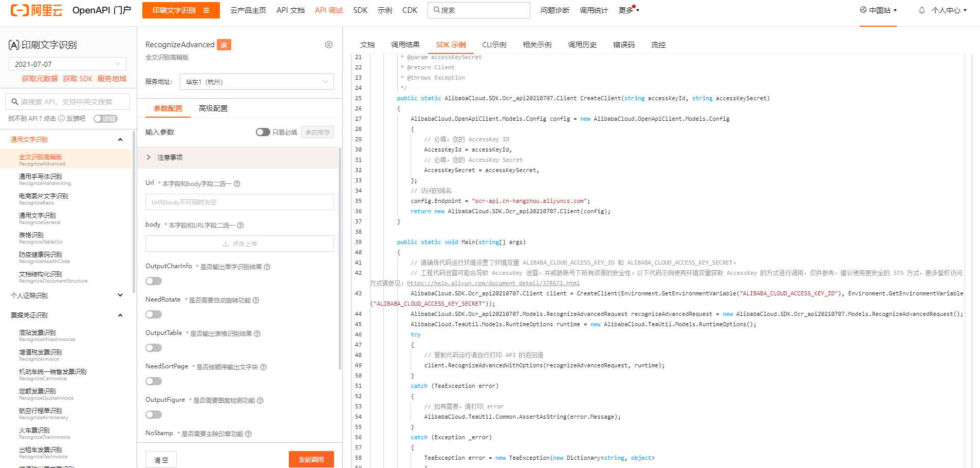This screenshot has width=980, height=468.
Task: Click the parameter panel vertical scrollbar
Action: tap(340, 258)
